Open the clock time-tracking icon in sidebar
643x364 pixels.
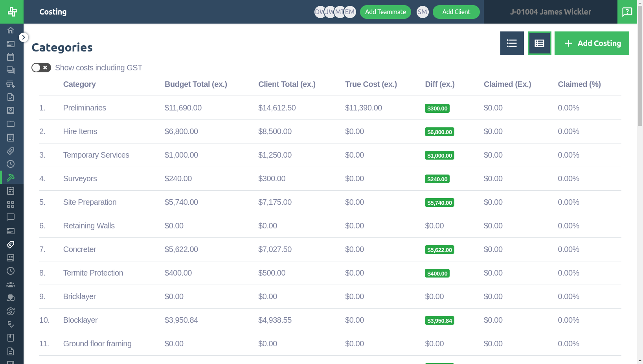11,164
